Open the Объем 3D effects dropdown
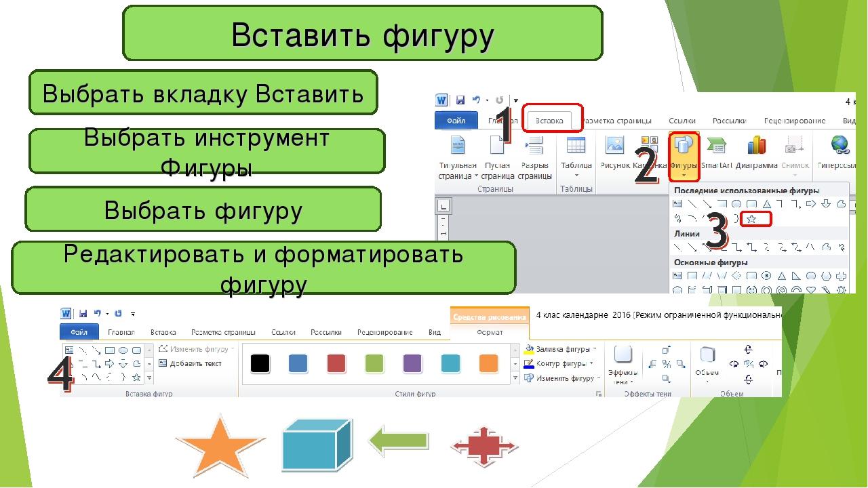Viewport: 868px width, 488px height. [707, 365]
